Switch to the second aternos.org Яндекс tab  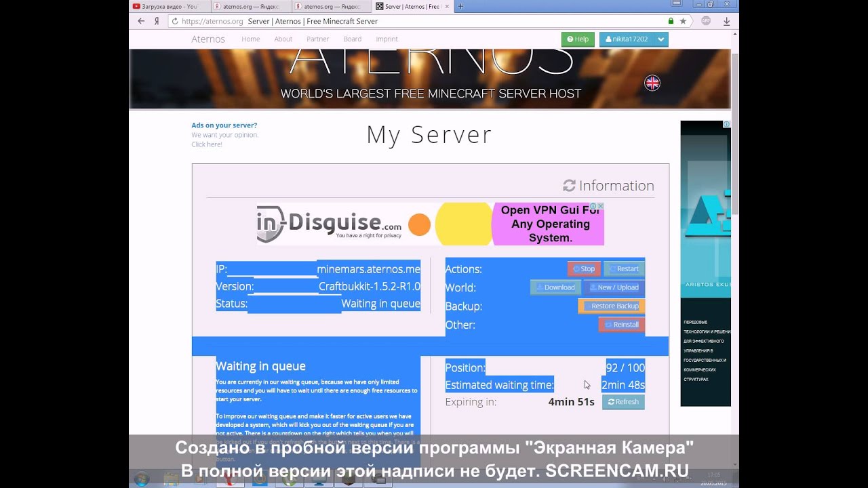click(332, 6)
